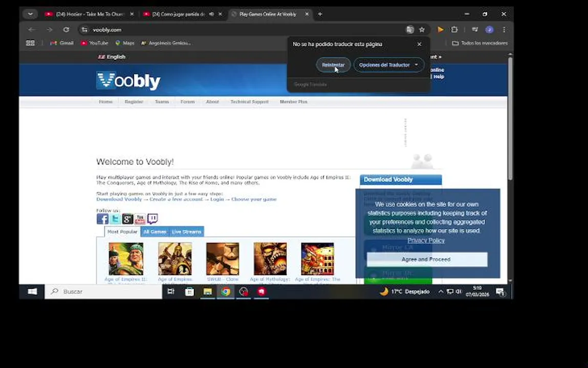Open the Teams menu item

pyautogui.click(x=162, y=102)
